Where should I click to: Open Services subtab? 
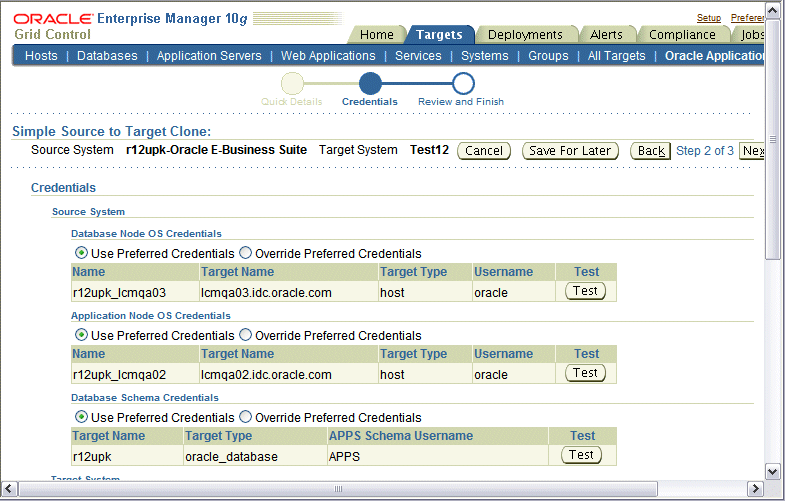pos(418,56)
